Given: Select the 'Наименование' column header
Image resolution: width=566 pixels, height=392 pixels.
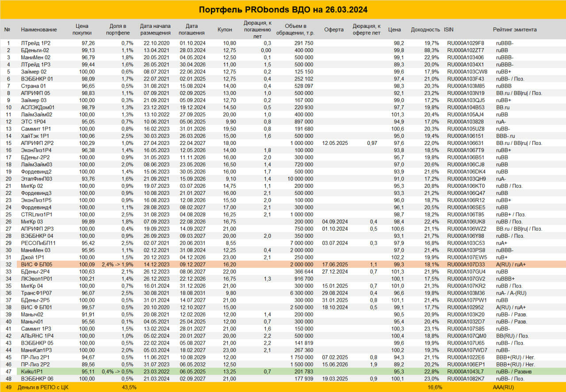Looking at the screenshot, I should pos(39,30).
